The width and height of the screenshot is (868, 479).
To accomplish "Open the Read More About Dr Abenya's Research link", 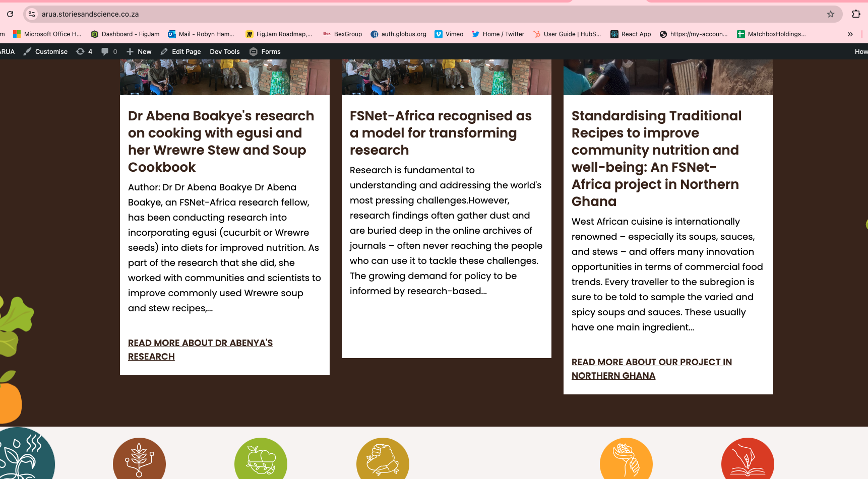I will click(x=200, y=344).
